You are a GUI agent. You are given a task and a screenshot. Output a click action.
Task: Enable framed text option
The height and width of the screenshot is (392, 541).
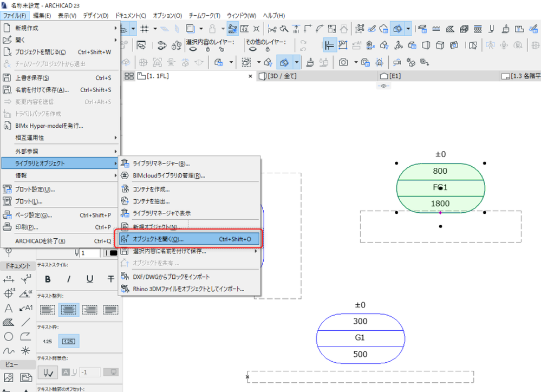click(69, 341)
